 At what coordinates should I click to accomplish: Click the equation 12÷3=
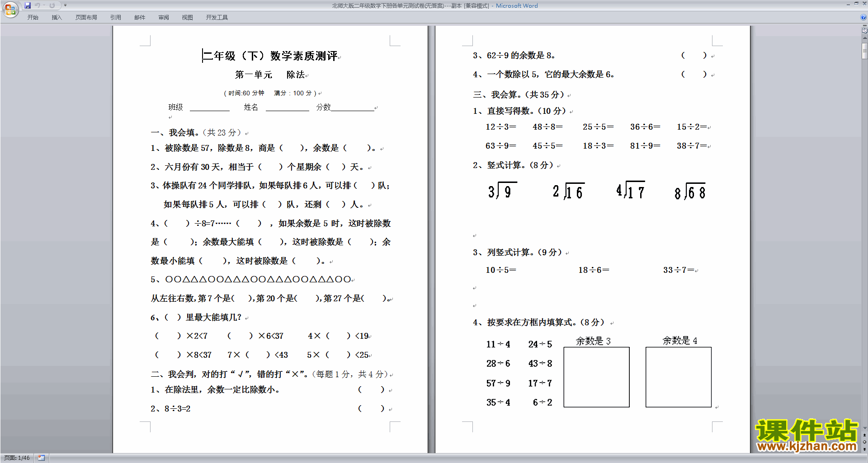[x=501, y=126]
